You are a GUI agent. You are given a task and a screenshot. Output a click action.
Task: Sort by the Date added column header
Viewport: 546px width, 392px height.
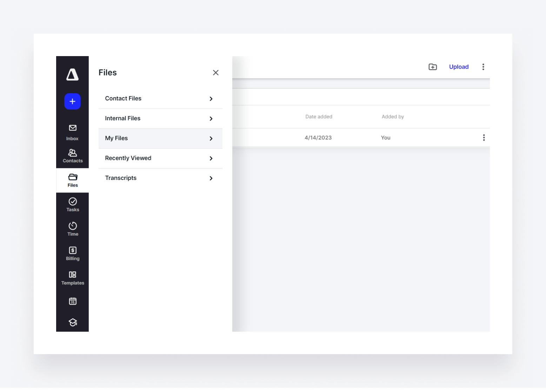(x=319, y=117)
